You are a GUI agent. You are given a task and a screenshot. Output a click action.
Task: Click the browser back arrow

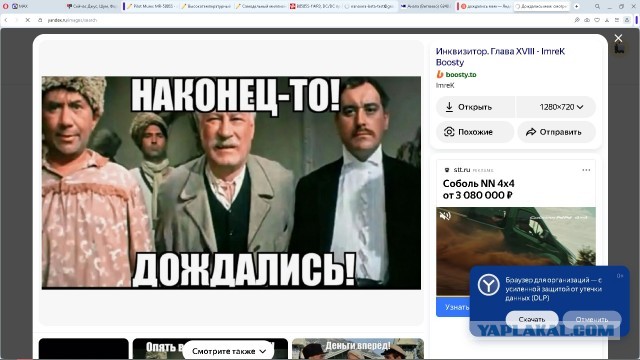click(x=6, y=20)
